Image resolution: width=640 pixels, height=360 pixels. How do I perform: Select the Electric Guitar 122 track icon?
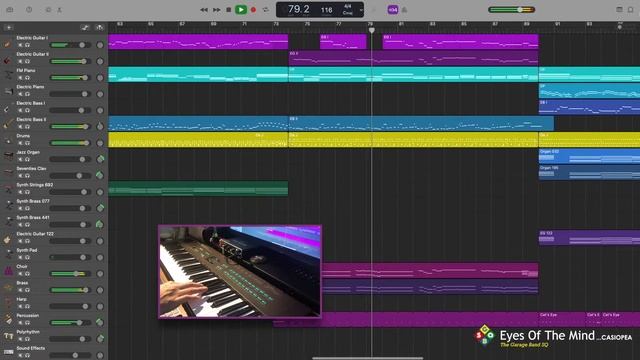tap(7, 239)
